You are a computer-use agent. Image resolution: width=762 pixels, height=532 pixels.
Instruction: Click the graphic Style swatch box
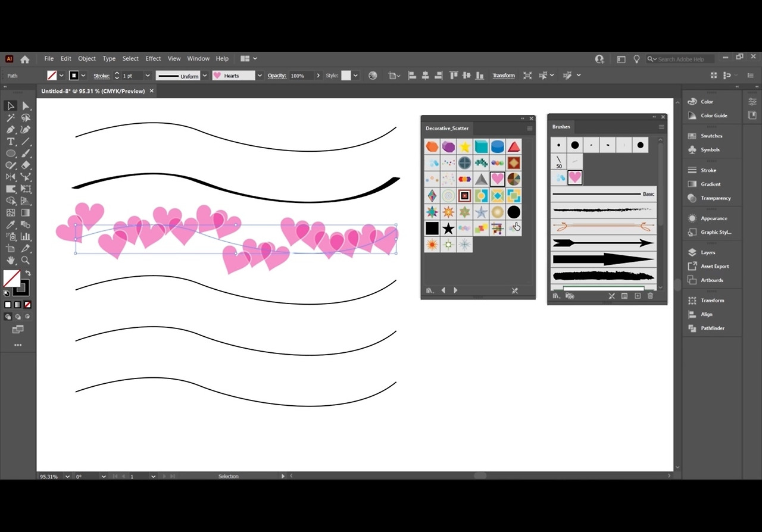click(346, 76)
